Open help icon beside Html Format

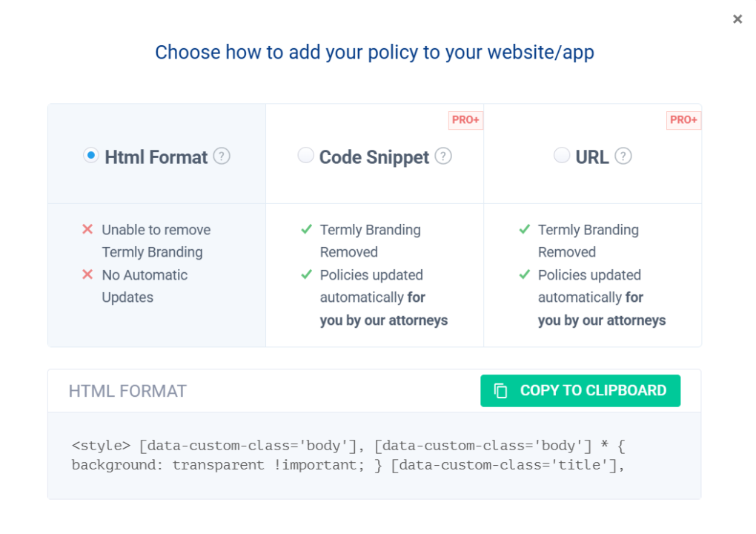pos(222,156)
